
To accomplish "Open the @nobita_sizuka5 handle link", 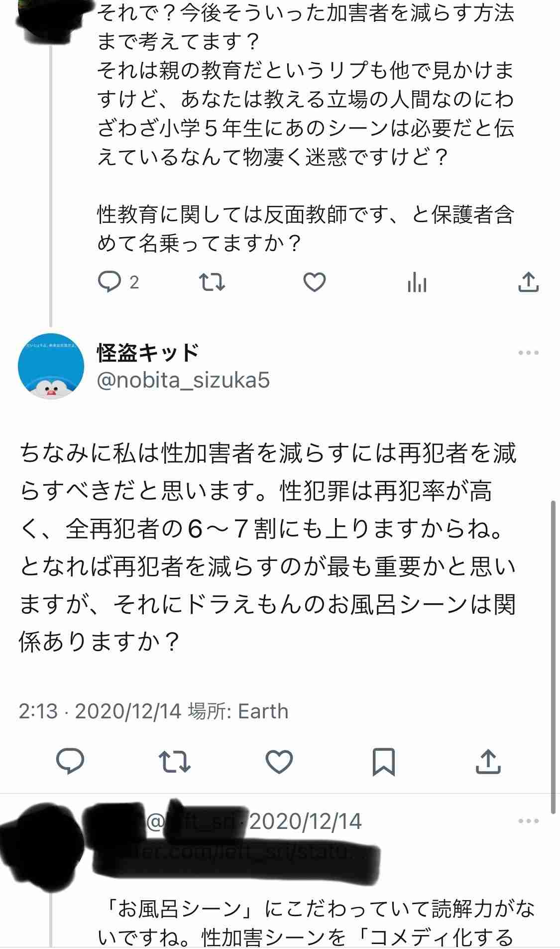I will click(183, 381).
